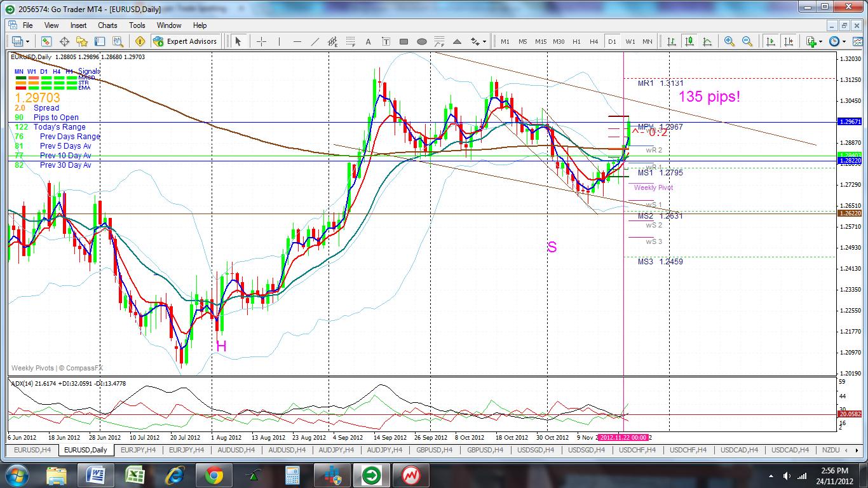Open the Market Watch panel icon
Viewport: 868px width, 488px height.
click(x=46, y=41)
